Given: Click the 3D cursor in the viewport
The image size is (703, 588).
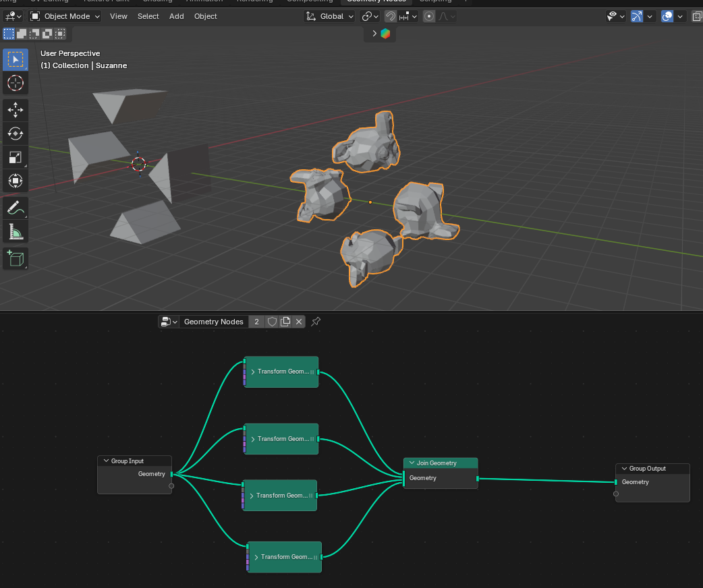Looking at the screenshot, I should (x=138, y=164).
